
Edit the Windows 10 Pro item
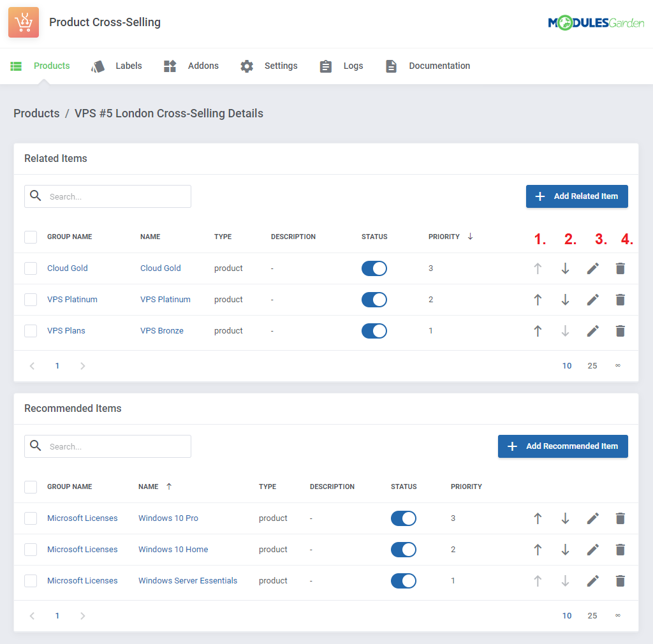[x=592, y=518]
